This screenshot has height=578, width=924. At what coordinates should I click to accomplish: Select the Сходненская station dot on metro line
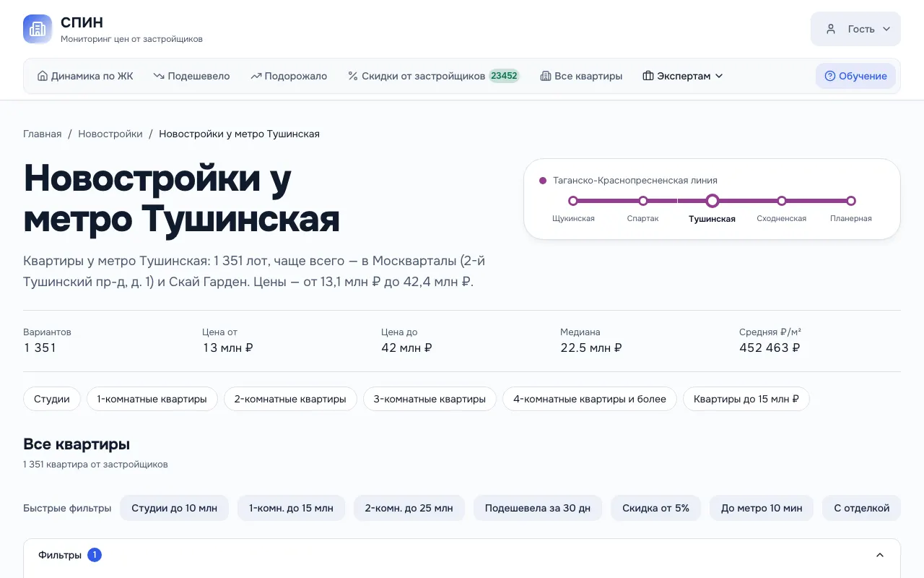782,201
